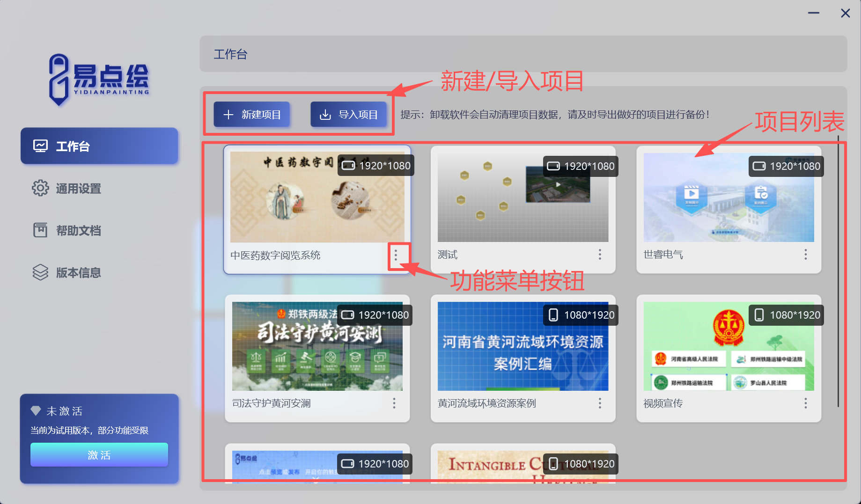Click the 激活 button
The width and height of the screenshot is (861, 504).
[x=99, y=455]
